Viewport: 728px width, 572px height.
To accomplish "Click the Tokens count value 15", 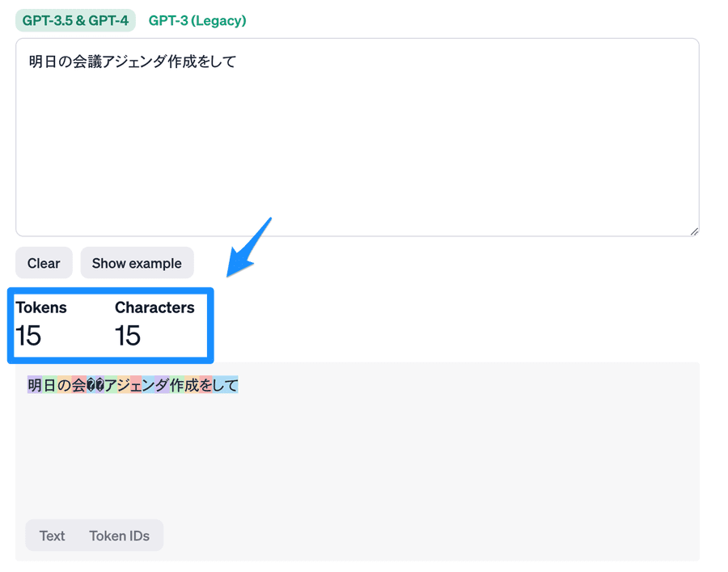I will point(28,335).
